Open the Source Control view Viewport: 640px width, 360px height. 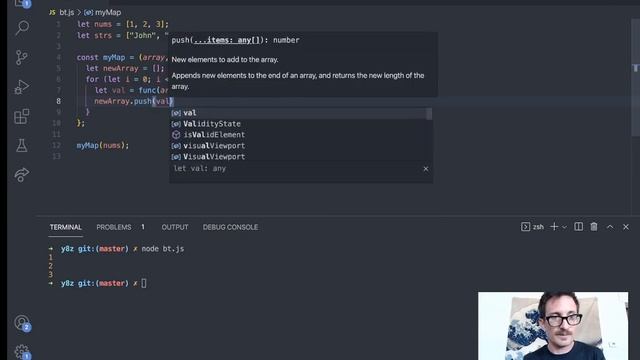click(22, 57)
